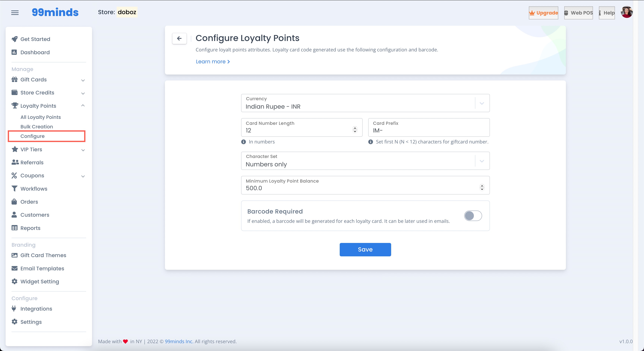Click the 99minds logo
The width and height of the screenshot is (644, 351).
(55, 12)
